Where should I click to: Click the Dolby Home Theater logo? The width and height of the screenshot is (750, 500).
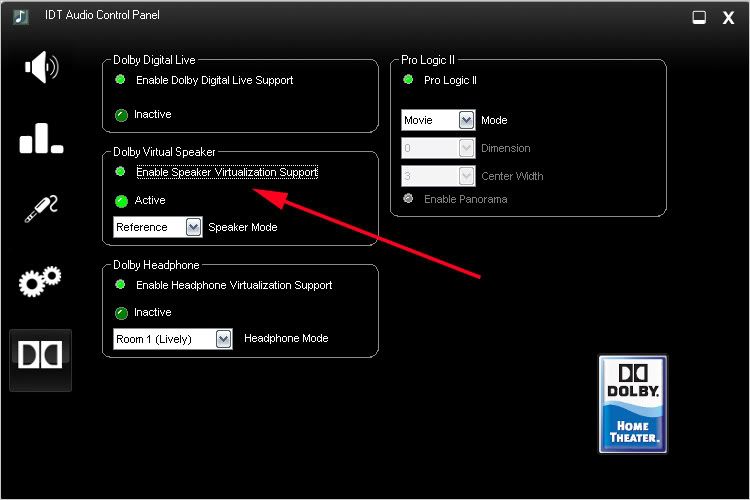click(x=633, y=404)
